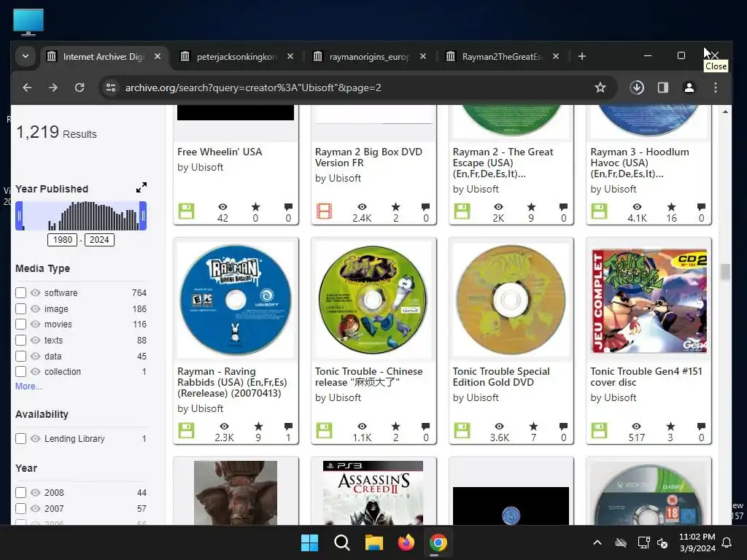
Task: Check the 2007 year checkbox
Action: click(20, 508)
